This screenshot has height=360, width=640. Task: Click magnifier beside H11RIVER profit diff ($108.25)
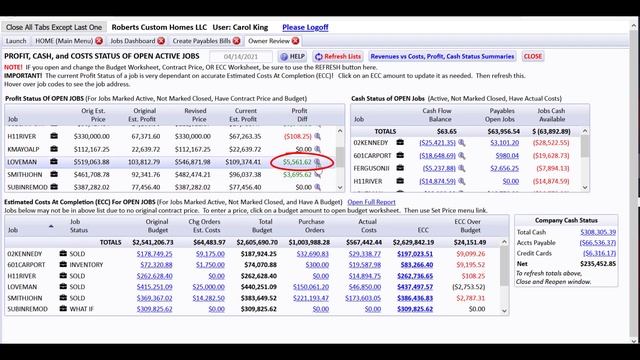(317, 136)
